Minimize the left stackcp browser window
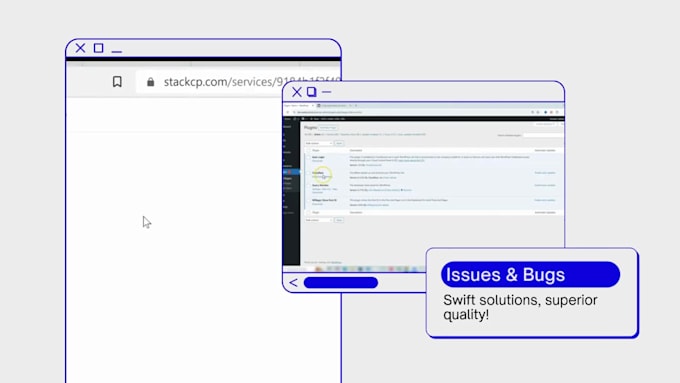Image resolution: width=680 pixels, height=383 pixels. 117,52
